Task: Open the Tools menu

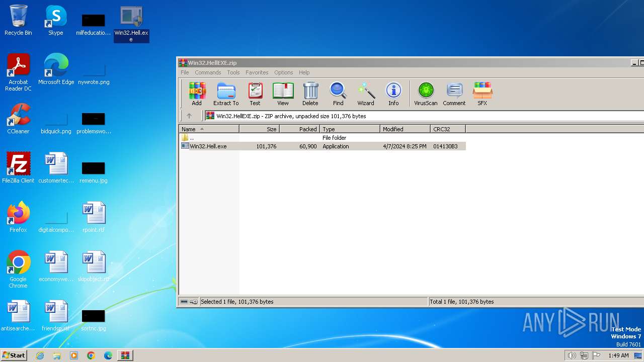Action: pos(233,72)
